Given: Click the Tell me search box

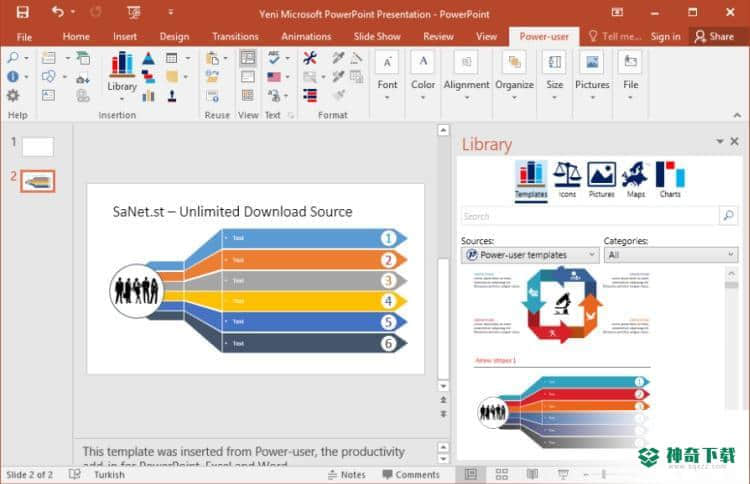Looking at the screenshot, I should [x=614, y=36].
